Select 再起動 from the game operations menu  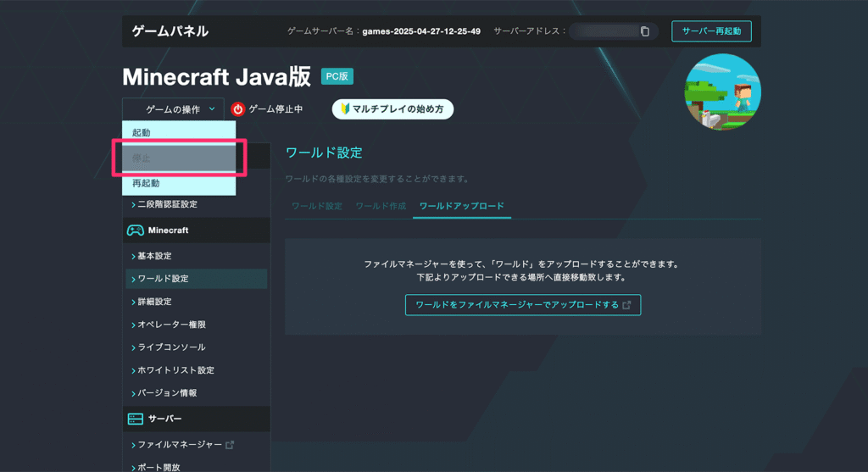click(x=179, y=183)
